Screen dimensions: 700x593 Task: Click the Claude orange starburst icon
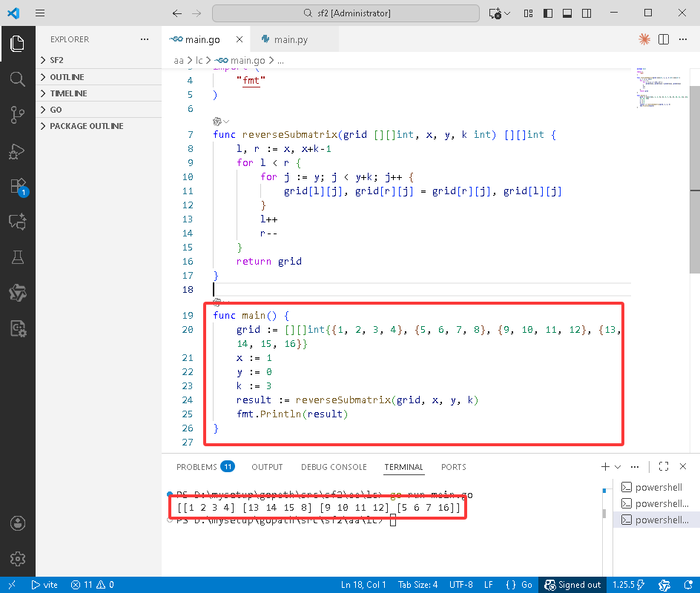644,39
